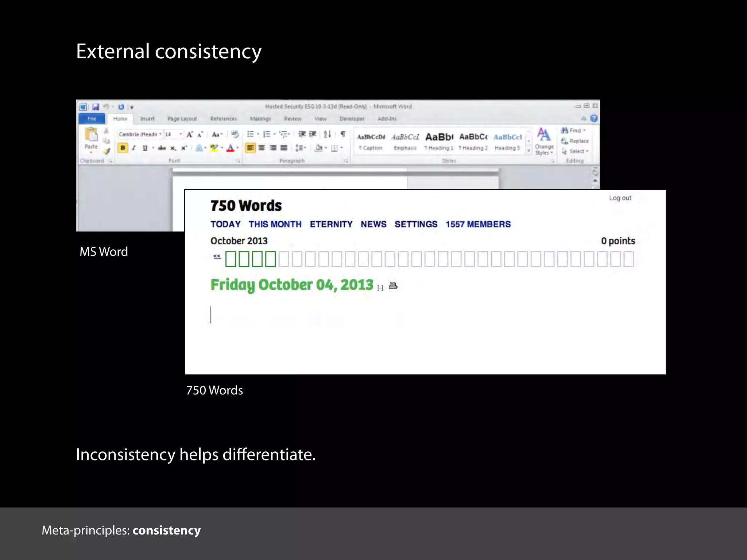Viewport: 747px width, 560px height.
Task: Toggle Italic formatting in Word
Action: (x=134, y=148)
